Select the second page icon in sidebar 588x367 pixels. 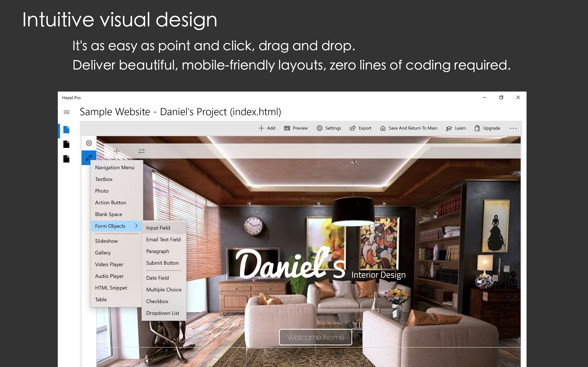[x=66, y=144]
